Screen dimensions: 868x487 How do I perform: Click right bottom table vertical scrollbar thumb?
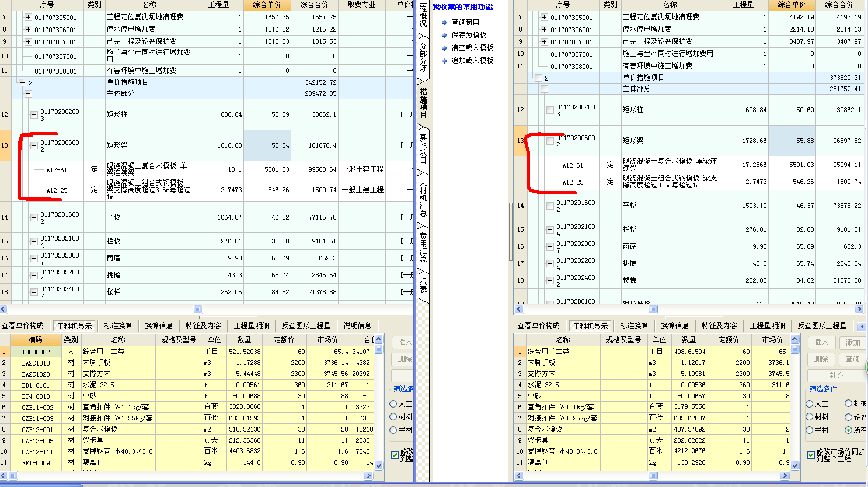click(794, 348)
